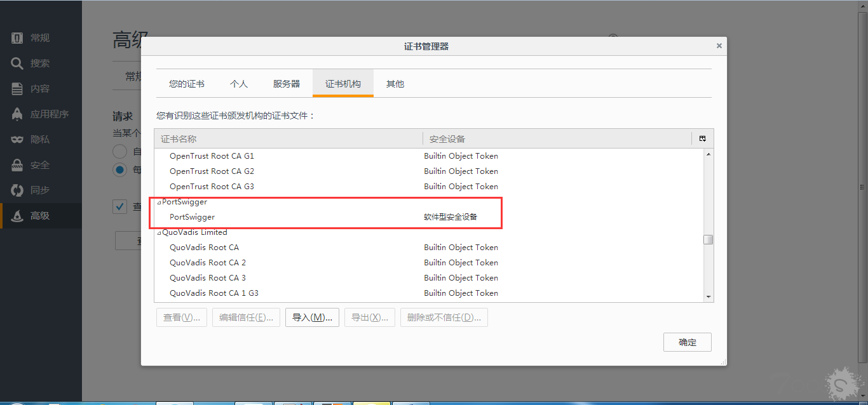Click the 删除或不信任(D)... button
868x405 pixels.
click(444, 317)
